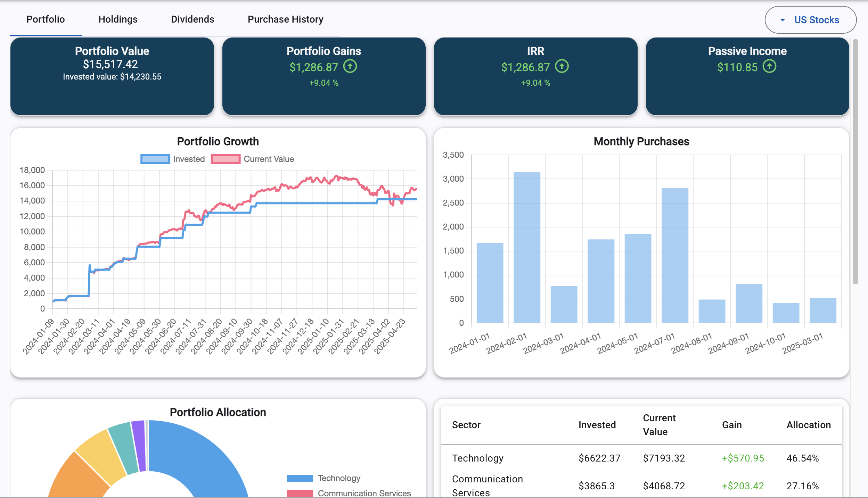This screenshot has height=498, width=868.
Task: Click the up-arrow icon beside IRR value
Action: tap(562, 66)
